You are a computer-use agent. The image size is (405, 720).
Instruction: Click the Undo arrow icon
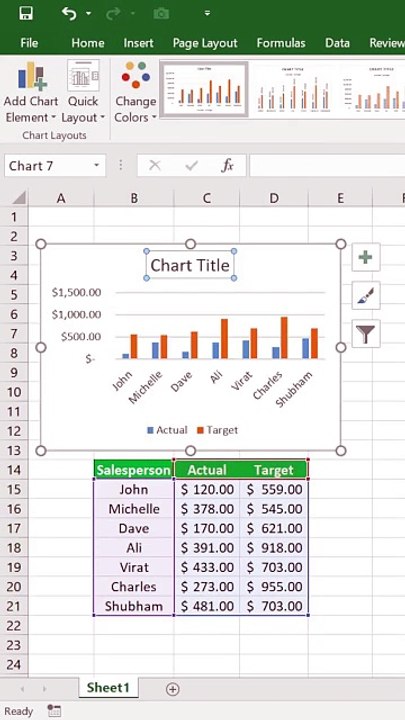(69, 13)
